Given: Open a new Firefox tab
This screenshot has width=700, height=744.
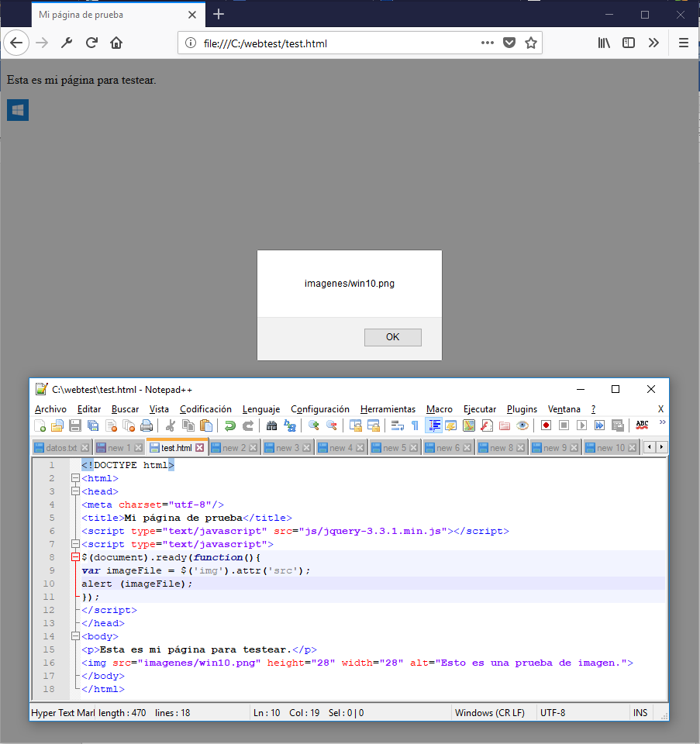Looking at the screenshot, I should 219,14.
